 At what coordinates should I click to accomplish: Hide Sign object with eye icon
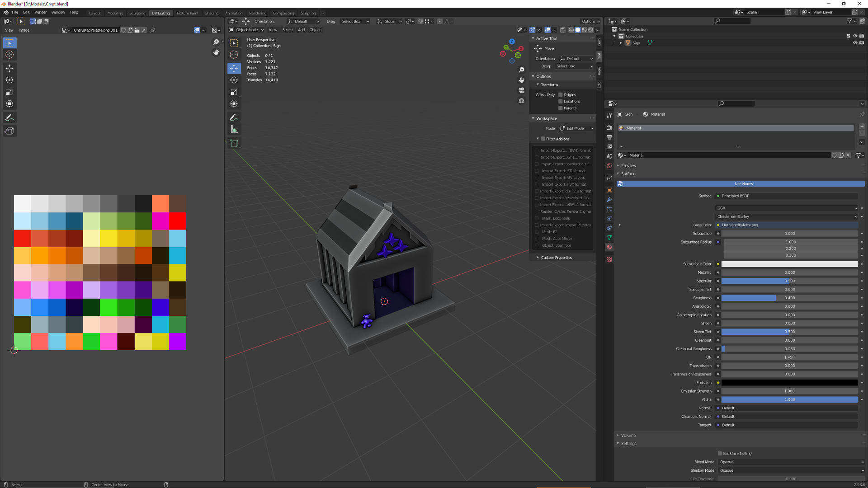click(x=855, y=43)
